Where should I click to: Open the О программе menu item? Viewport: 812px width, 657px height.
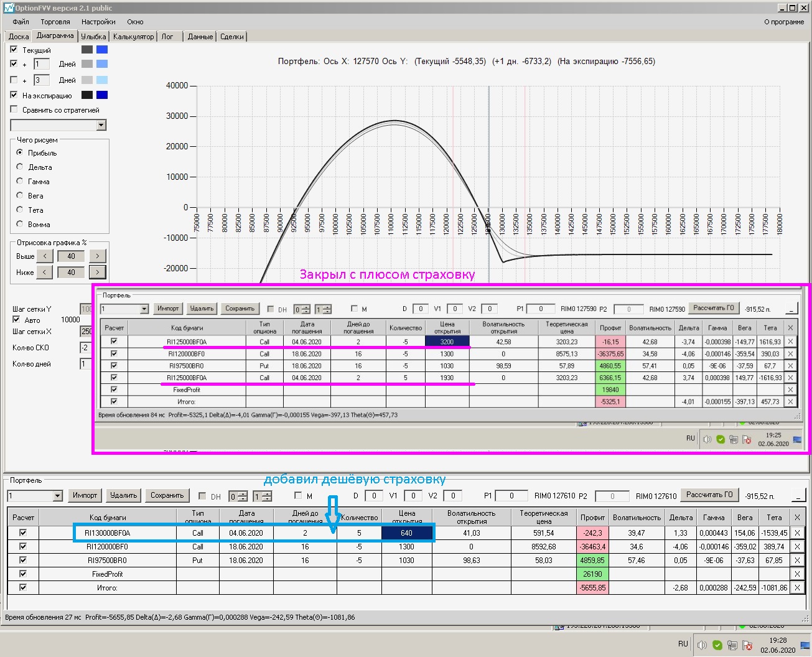(783, 22)
